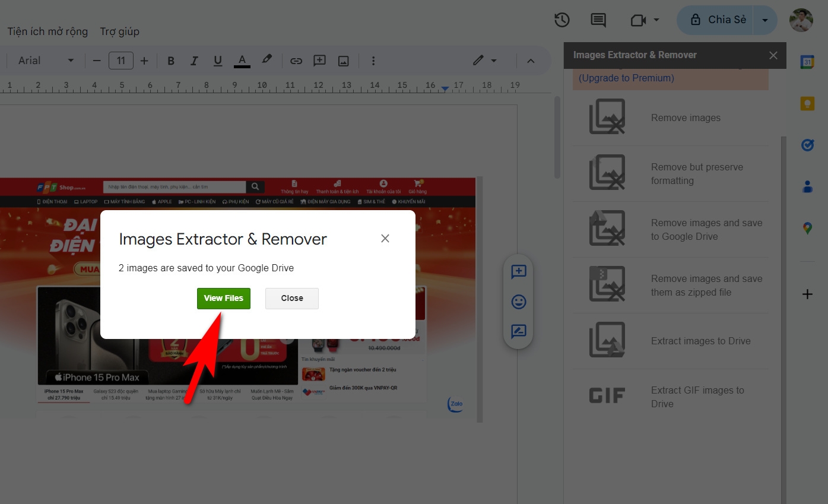Click the insert image icon in toolbar

343,60
